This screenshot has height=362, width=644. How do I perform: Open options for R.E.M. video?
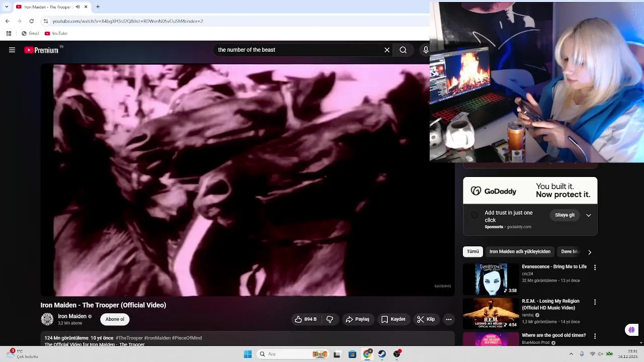595,302
